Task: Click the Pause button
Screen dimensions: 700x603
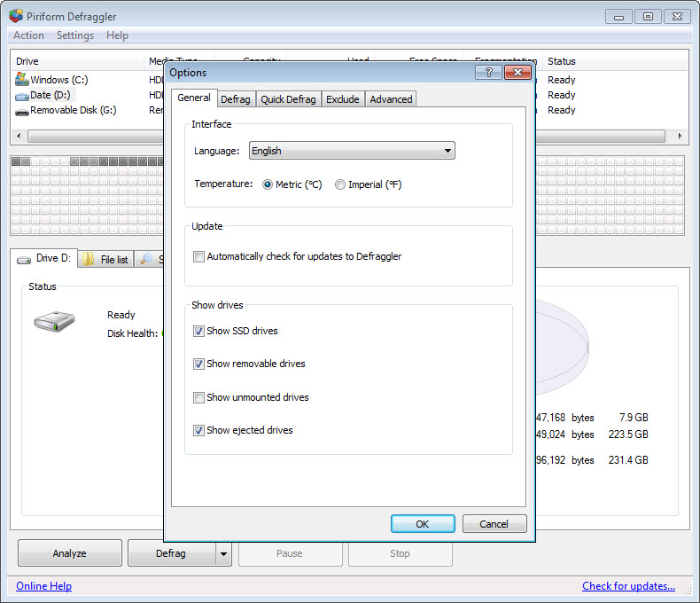Action: pyautogui.click(x=290, y=553)
